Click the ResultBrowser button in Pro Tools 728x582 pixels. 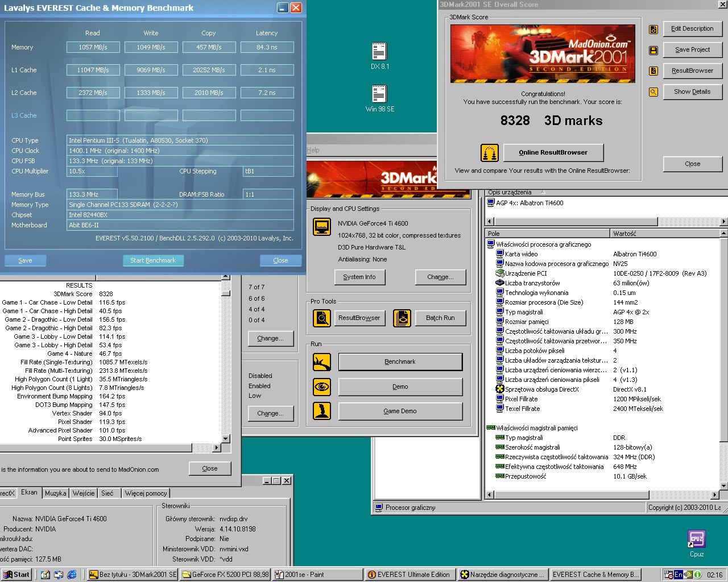[359, 318]
